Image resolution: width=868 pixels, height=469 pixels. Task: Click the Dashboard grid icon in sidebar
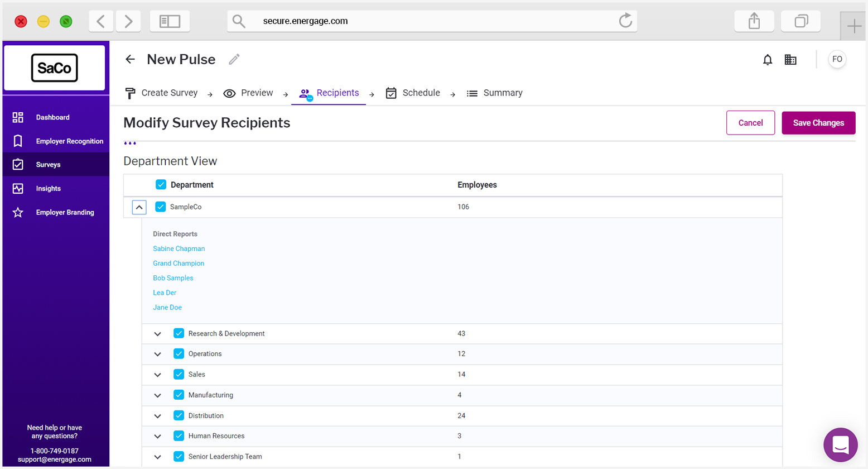click(x=18, y=117)
